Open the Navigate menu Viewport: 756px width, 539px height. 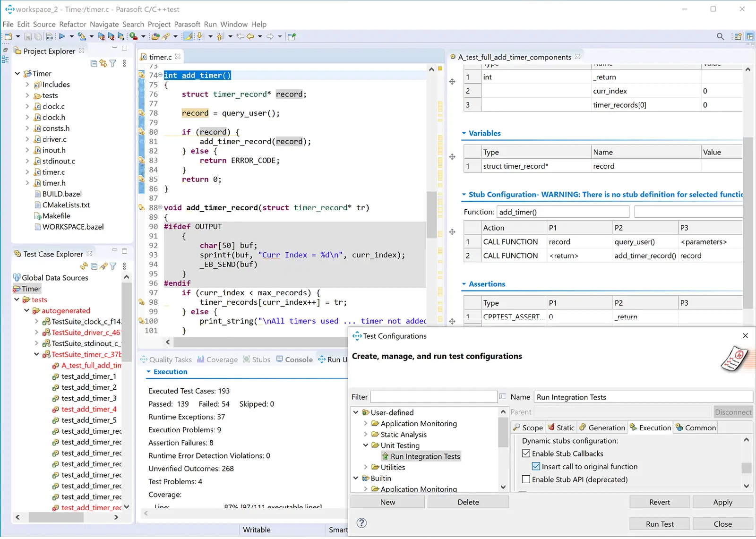click(x=104, y=24)
